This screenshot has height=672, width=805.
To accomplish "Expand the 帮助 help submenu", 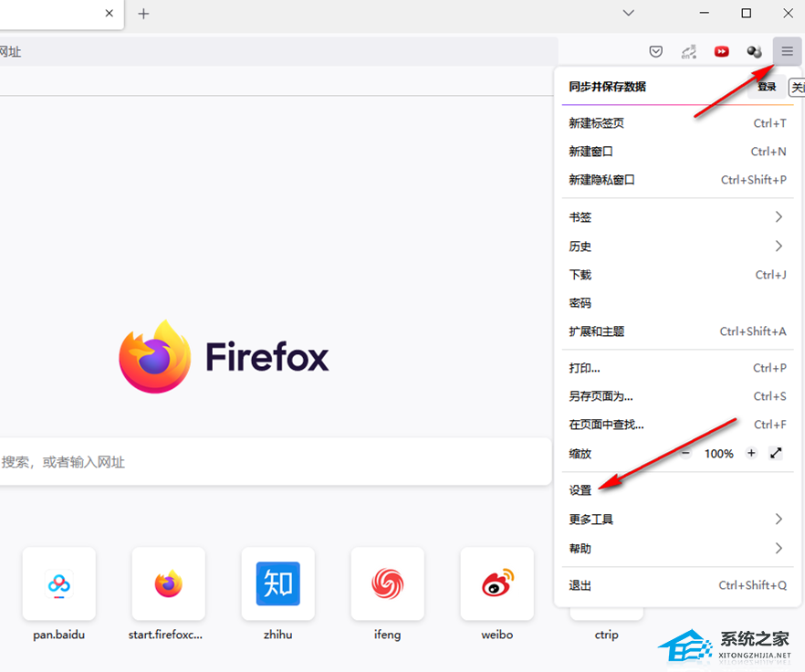I will click(677, 549).
